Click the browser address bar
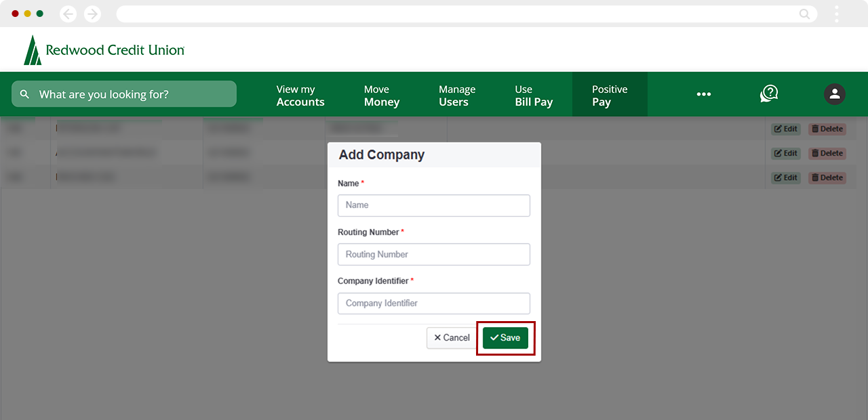Image resolution: width=868 pixels, height=420 pixels. [x=467, y=14]
